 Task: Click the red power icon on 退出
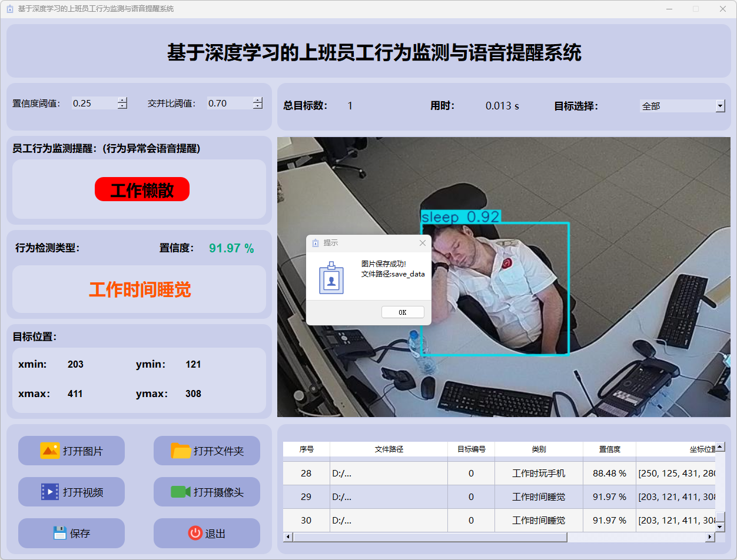coord(195,533)
